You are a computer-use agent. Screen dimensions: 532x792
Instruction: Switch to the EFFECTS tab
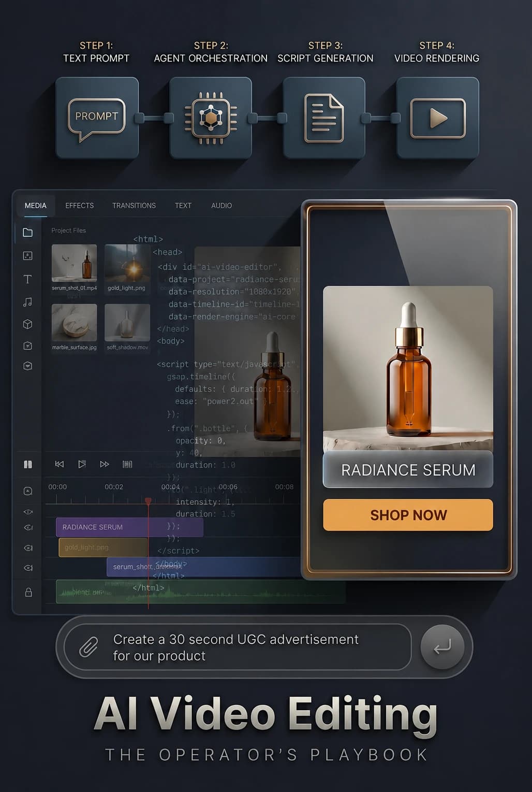click(x=80, y=206)
